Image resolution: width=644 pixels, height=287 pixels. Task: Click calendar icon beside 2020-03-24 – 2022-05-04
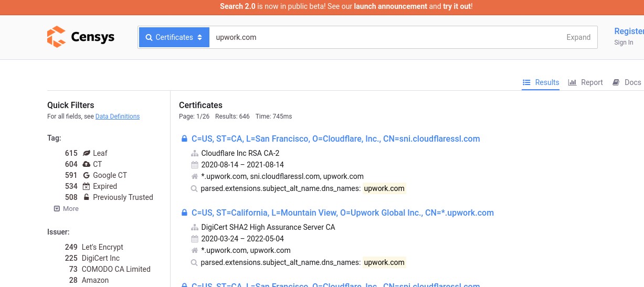pos(195,239)
